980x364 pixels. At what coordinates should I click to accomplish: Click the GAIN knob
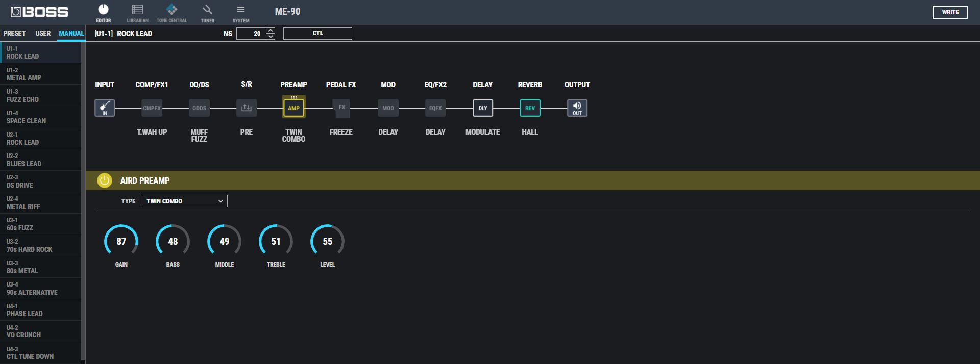121,241
